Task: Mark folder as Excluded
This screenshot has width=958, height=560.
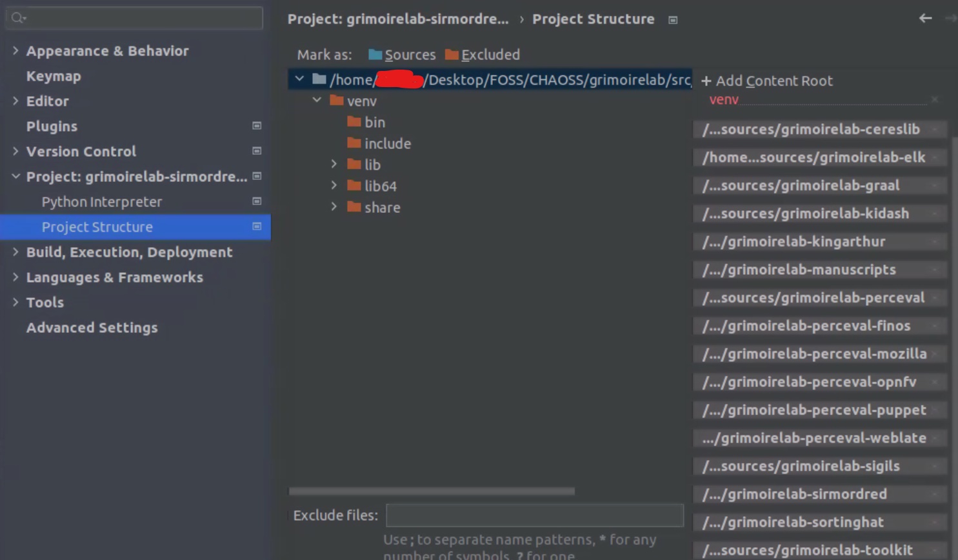Action: point(483,55)
